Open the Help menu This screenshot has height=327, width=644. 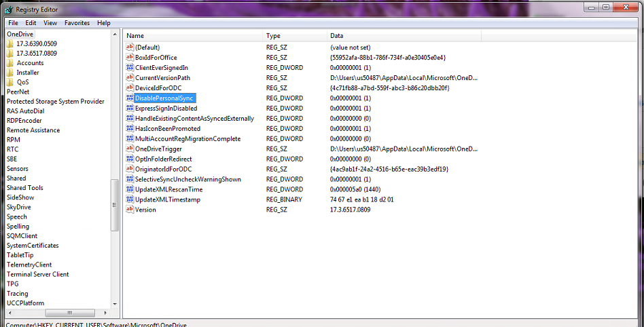103,23
